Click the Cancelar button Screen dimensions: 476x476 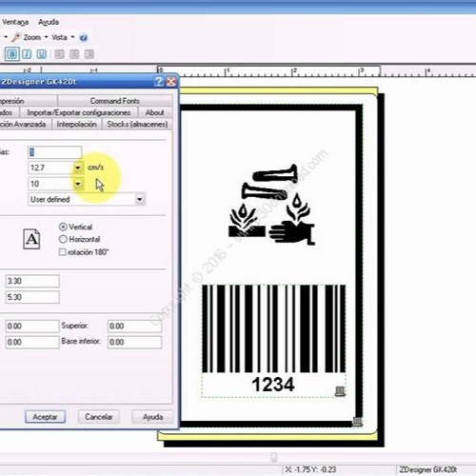[x=99, y=417]
